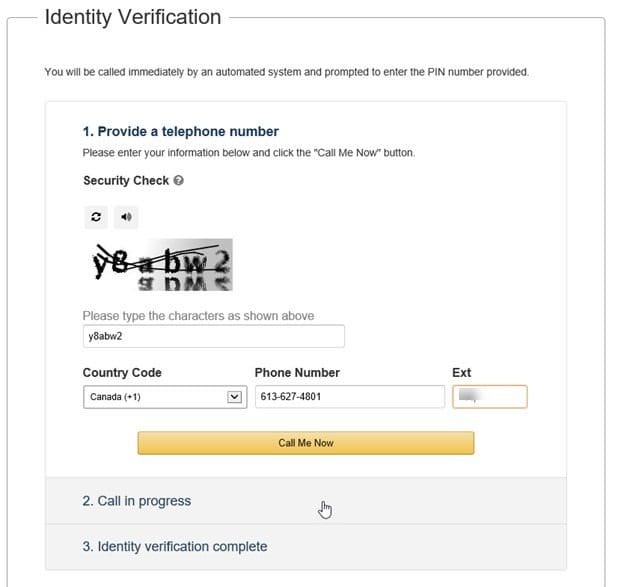This screenshot has width=624, height=587.
Task: Click the 'Please type the characters' label
Action: click(198, 316)
